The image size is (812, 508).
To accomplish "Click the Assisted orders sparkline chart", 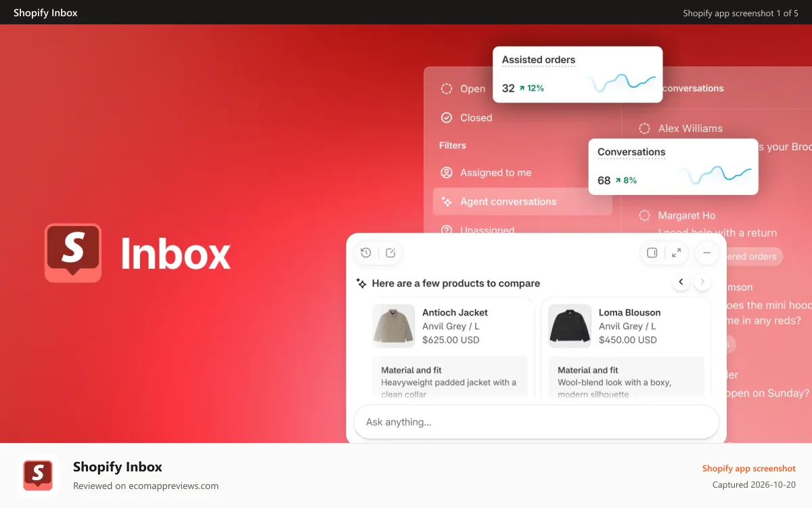I will point(621,83).
